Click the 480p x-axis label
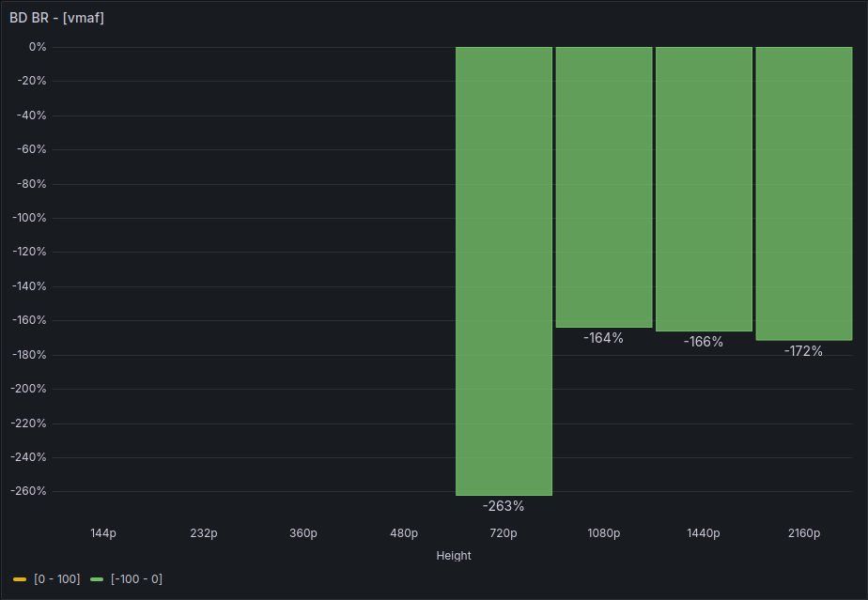Screen dimensions: 868x600 (404, 533)
